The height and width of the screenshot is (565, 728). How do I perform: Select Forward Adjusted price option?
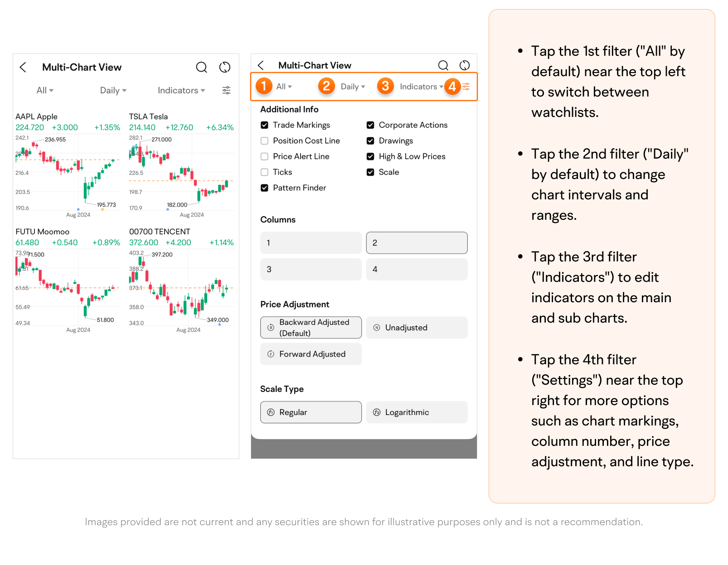(311, 354)
